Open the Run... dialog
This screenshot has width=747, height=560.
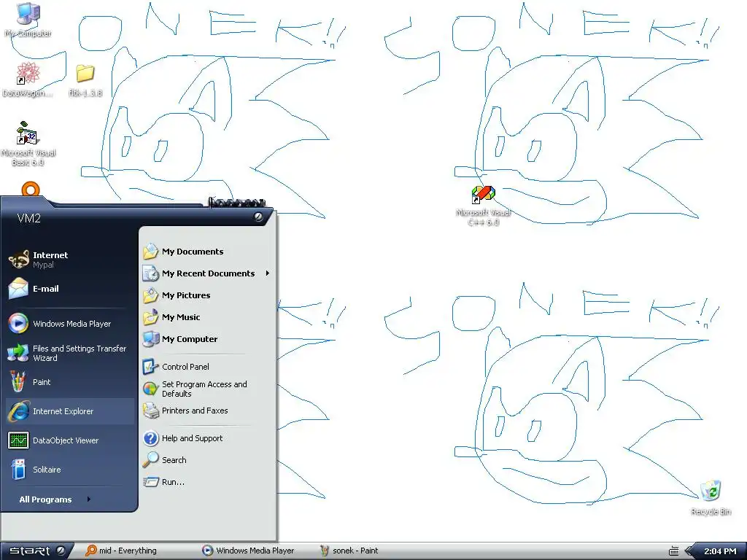(207, 482)
